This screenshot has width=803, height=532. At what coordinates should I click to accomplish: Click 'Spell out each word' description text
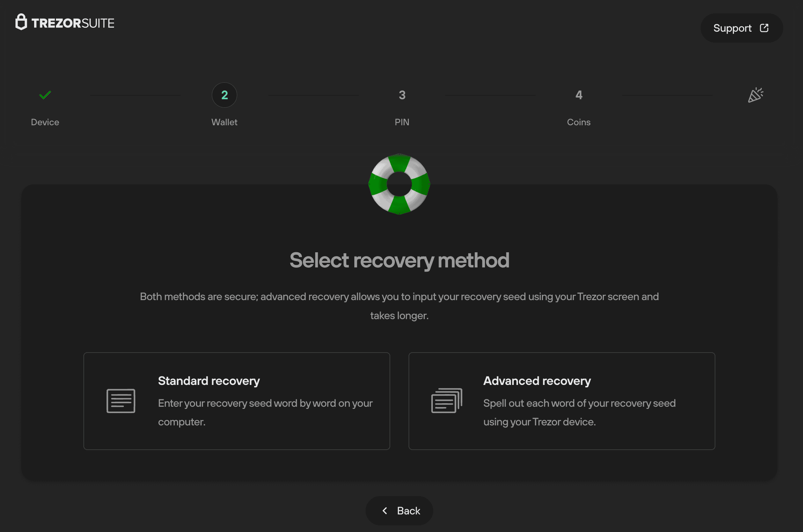(580, 412)
